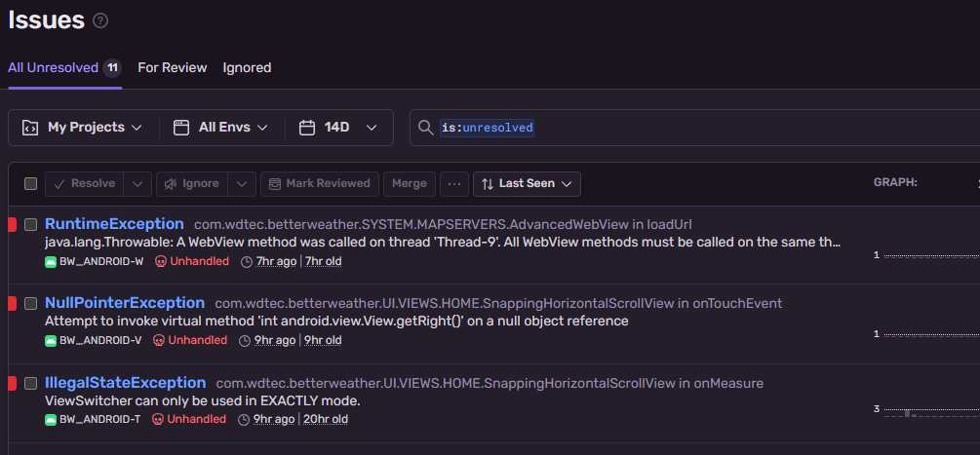This screenshot has height=455, width=980.
Task: Open the IllegalStateException issue link
Action: 126,383
